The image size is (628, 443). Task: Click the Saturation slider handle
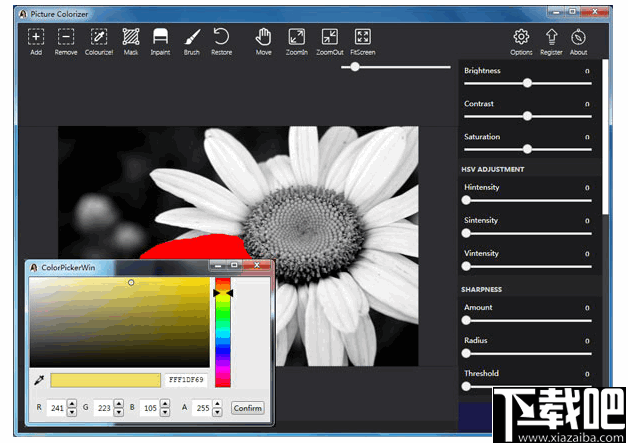pyautogui.click(x=527, y=149)
